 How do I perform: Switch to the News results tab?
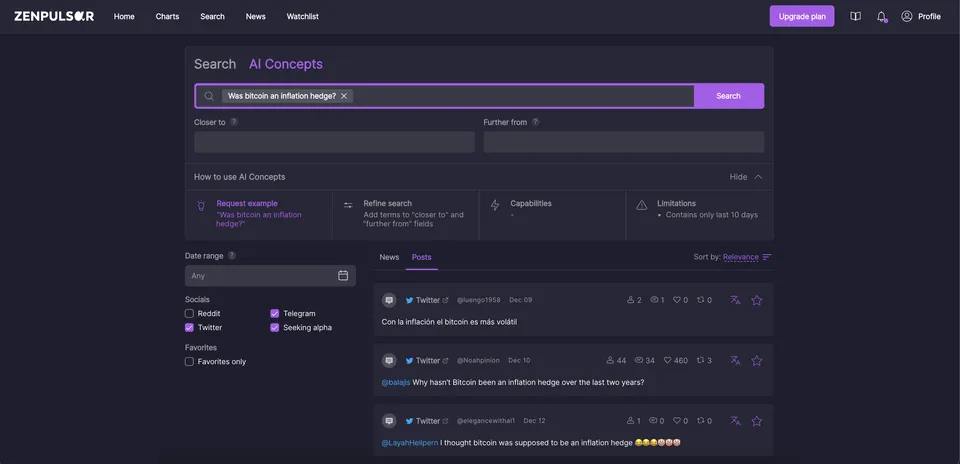point(389,257)
